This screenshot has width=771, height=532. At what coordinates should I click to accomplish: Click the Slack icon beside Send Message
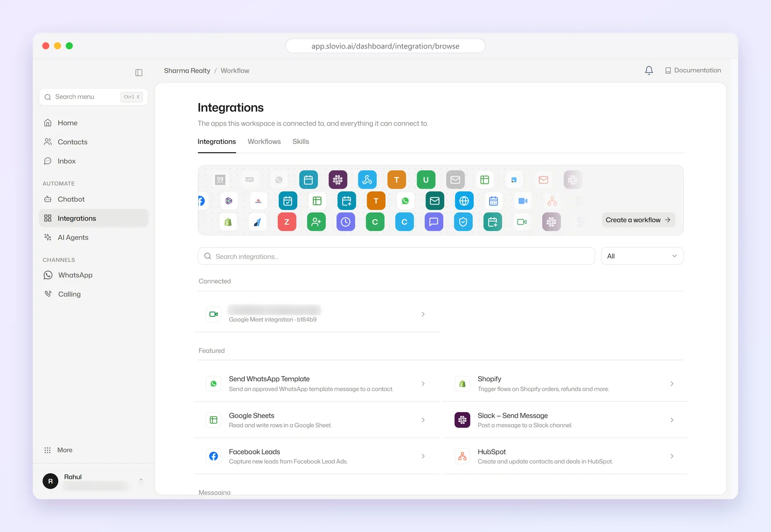pyautogui.click(x=462, y=420)
